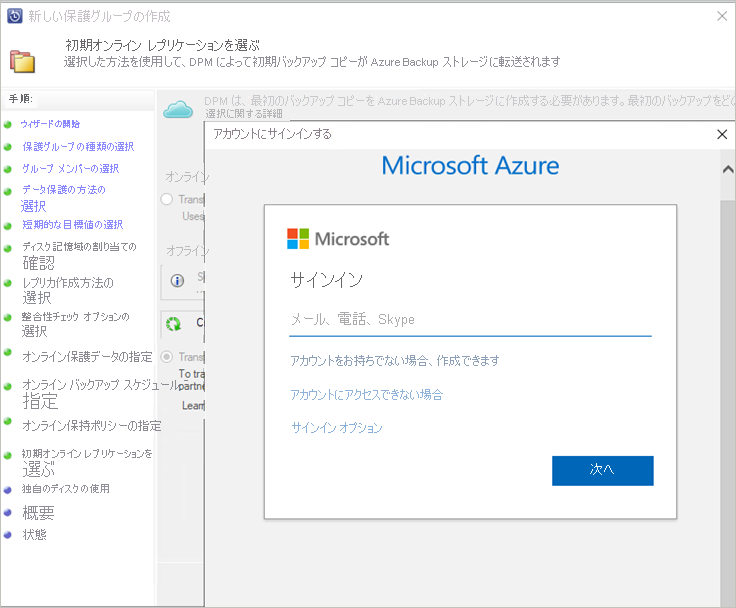Click the Microsoft Azure heading text

pyautogui.click(x=470, y=165)
